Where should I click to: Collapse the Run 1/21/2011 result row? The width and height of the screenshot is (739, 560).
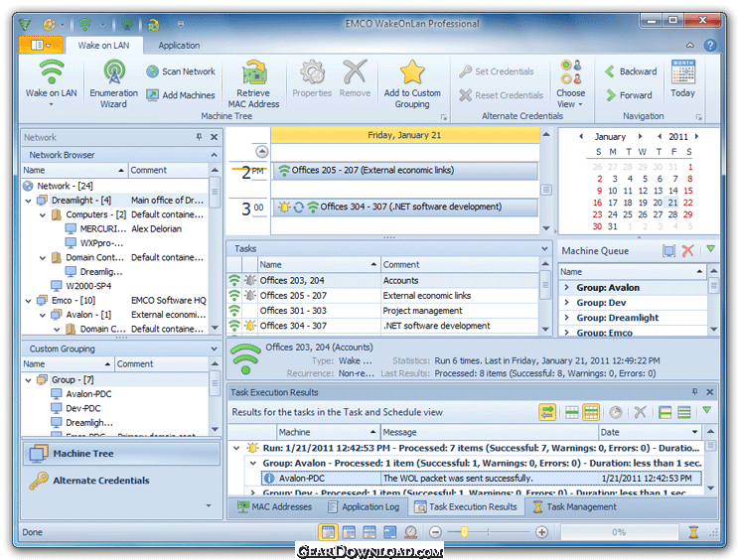(x=236, y=448)
